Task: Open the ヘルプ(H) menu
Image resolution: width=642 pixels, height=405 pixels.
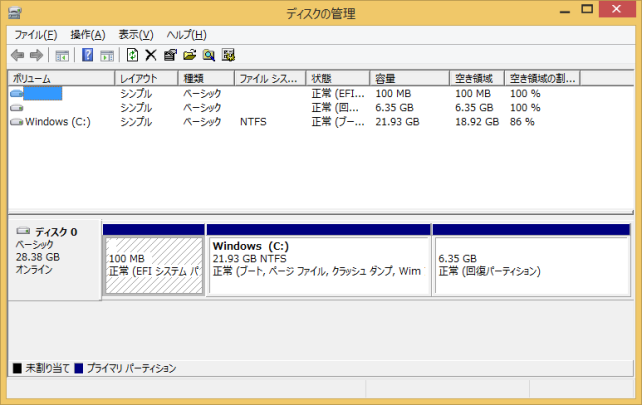Action: (186, 35)
